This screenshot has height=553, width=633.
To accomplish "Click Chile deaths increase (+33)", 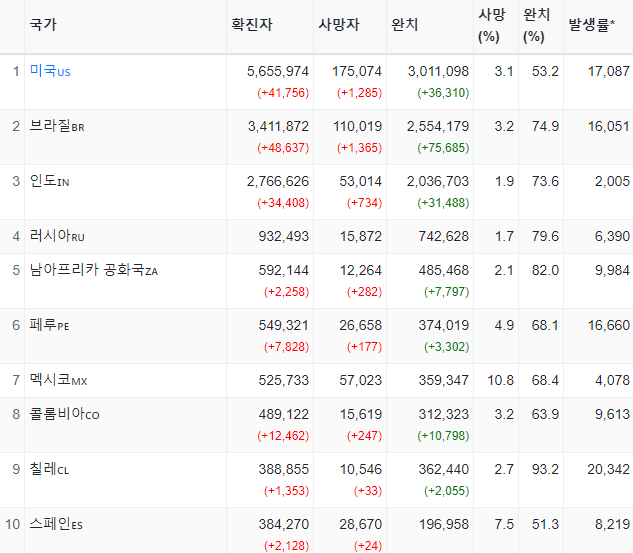I will click(x=368, y=491).
